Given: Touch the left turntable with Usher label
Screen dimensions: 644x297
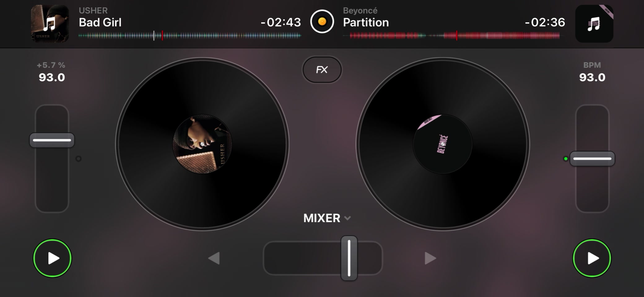Looking at the screenshot, I should click(x=202, y=144).
